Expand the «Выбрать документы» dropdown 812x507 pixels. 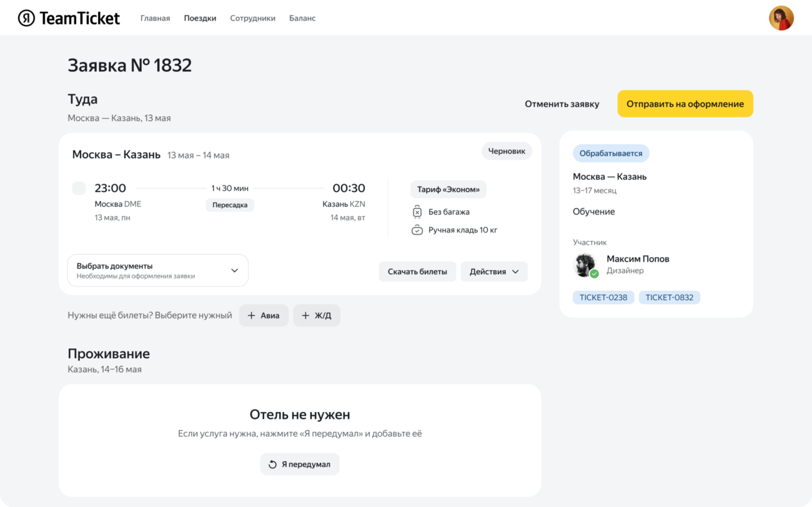(157, 270)
